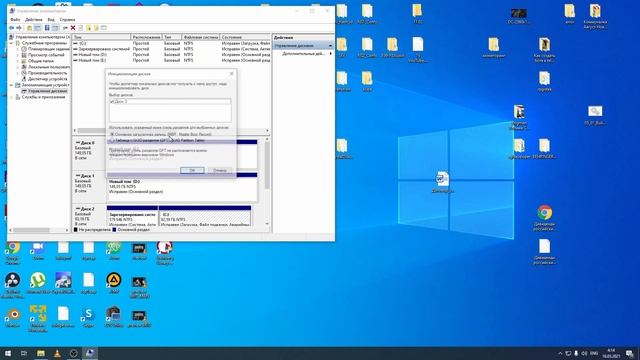Open File Explorer from the taskbar
Image resolution: width=640 pixels, height=360 pixels.
40,353
